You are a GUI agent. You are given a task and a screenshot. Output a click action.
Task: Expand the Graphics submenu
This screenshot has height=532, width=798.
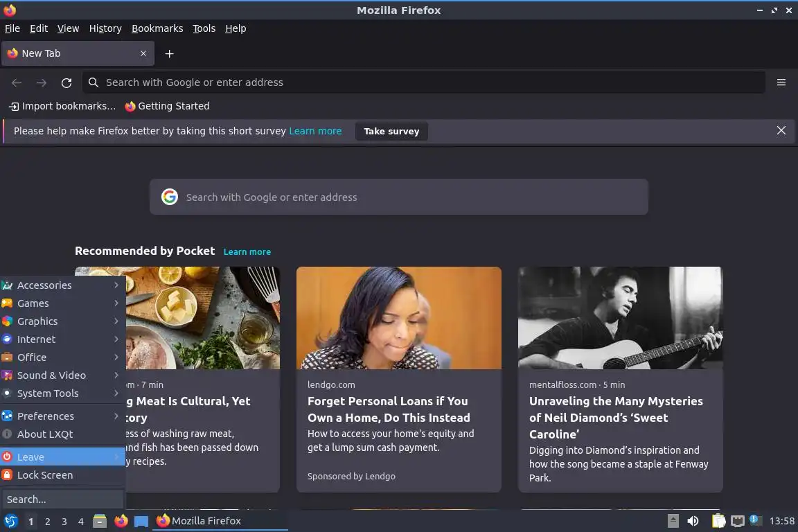pos(62,321)
